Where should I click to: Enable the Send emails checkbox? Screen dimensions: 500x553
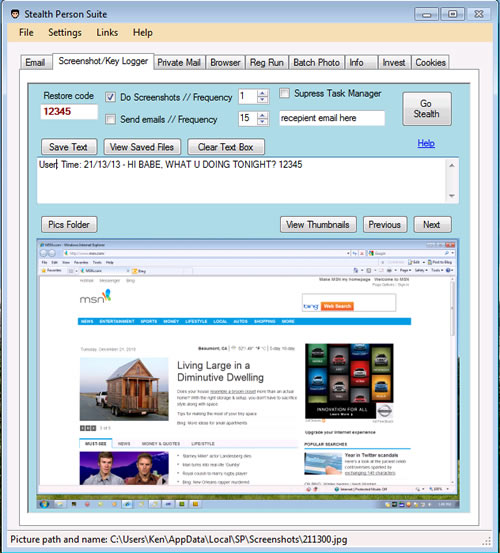110,119
